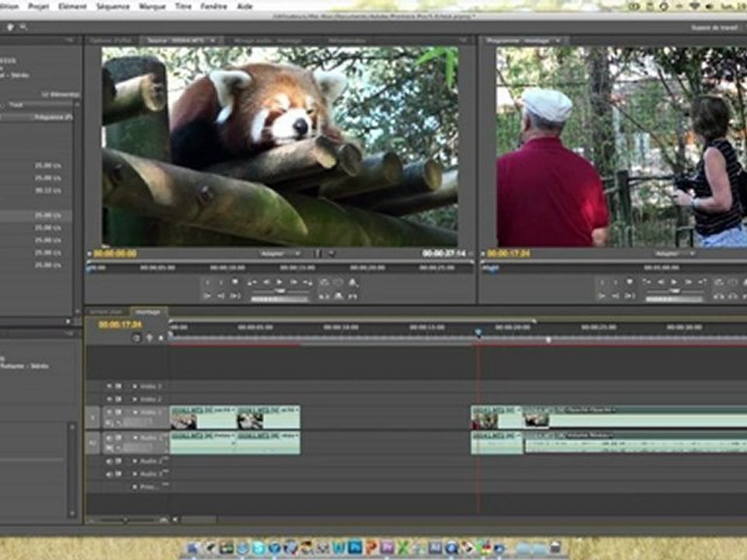Go to Out point in Source monitor

pos(220,296)
